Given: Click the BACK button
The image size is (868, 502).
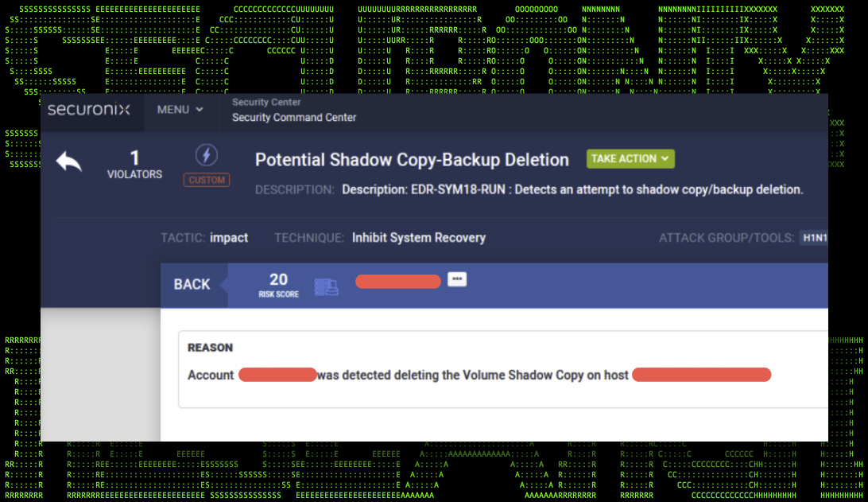Looking at the screenshot, I should 192,284.
